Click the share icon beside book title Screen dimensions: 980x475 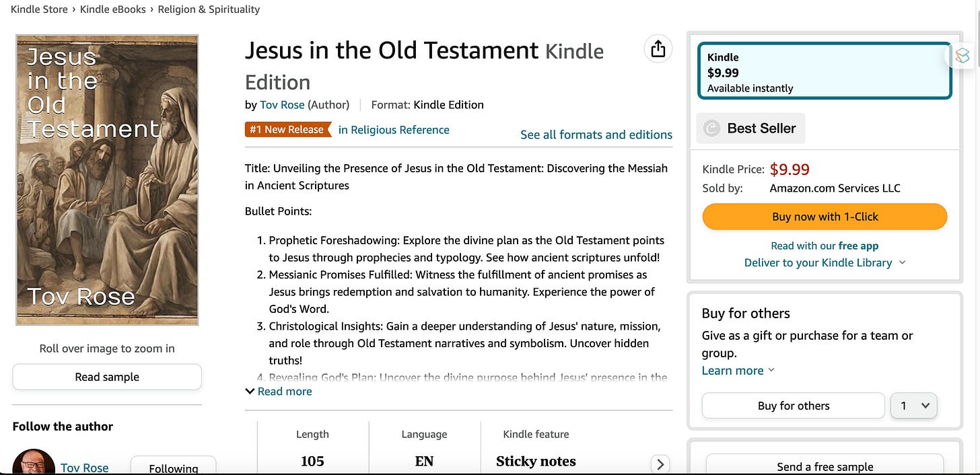point(658,49)
